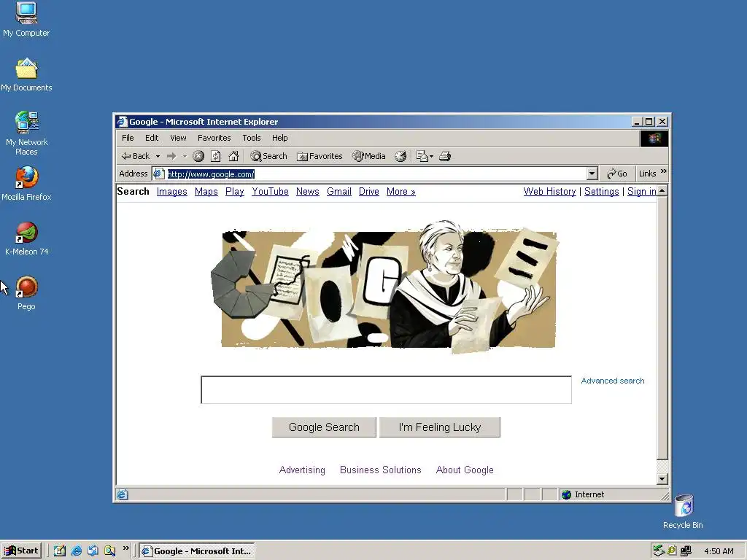Image resolution: width=747 pixels, height=560 pixels.
Task: Open the Advanced search link
Action: (613, 381)
